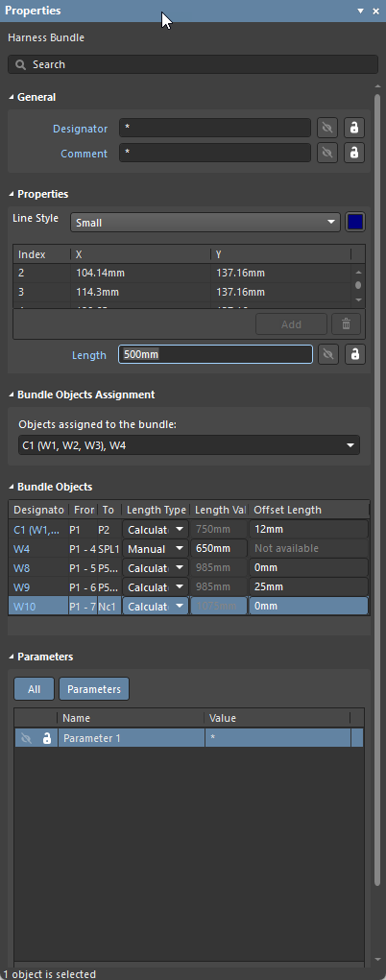Open the Line Style dropdown

[205, 223]
